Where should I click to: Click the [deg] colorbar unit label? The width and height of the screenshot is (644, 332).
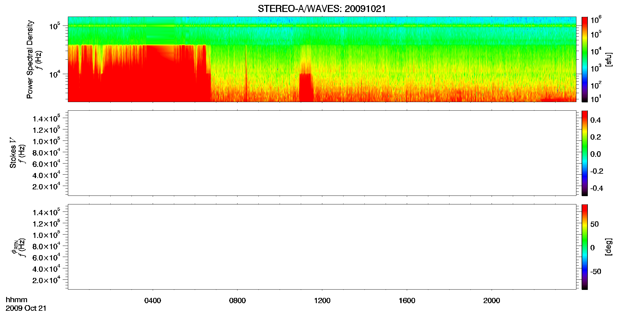(609, 247)
